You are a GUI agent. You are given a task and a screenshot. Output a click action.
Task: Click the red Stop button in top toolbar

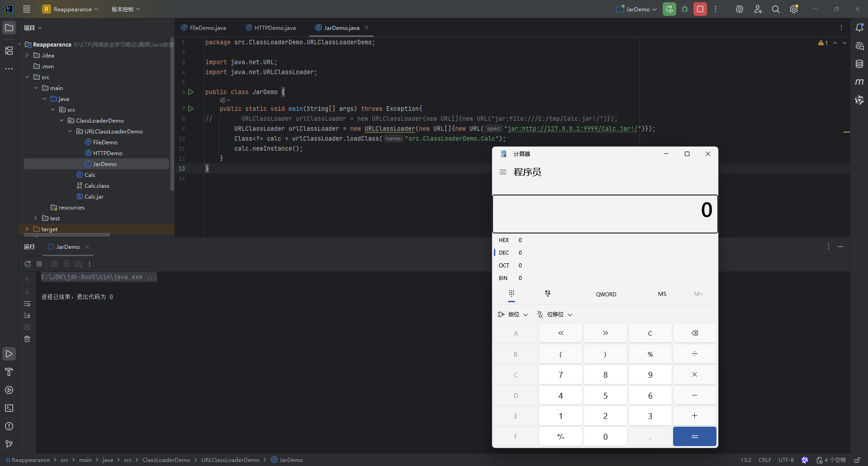(x=700, y=9)
